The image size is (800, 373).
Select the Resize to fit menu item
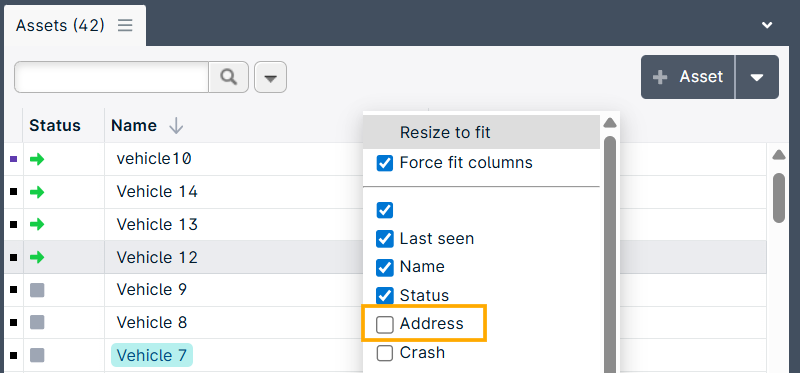(x=445, y=133)
